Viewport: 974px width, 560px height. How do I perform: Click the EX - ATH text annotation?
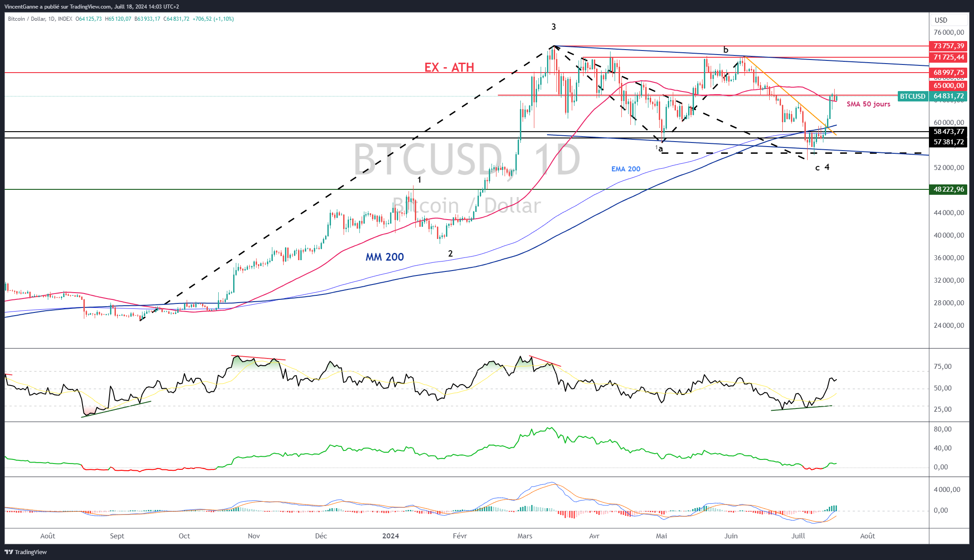point(449,68)
